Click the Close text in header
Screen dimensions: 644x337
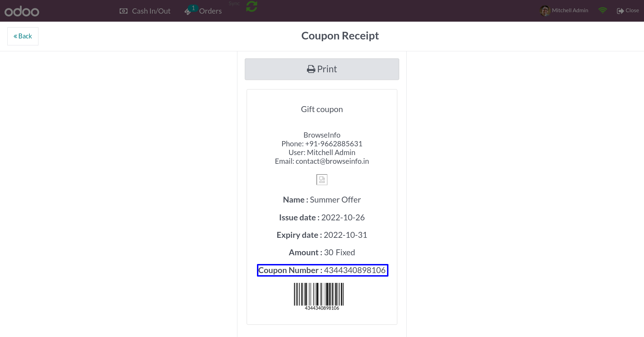tap(632, 10)
